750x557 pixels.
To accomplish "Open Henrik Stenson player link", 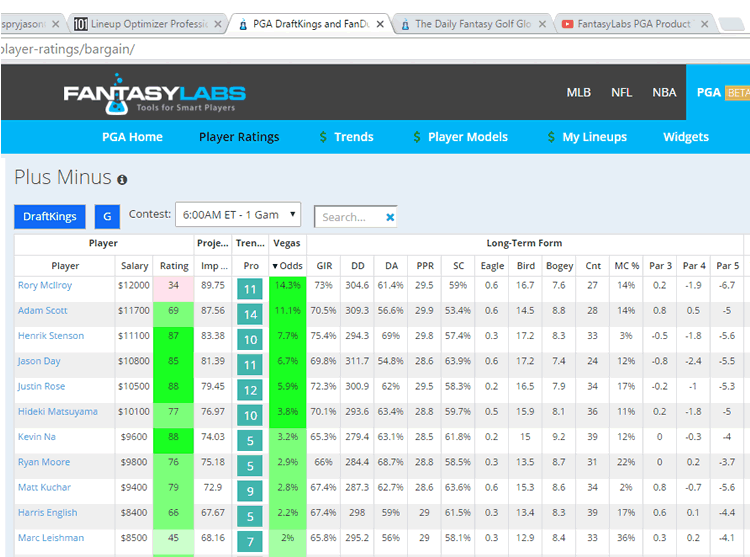I will pyautogui.click(x=51, y=336).
